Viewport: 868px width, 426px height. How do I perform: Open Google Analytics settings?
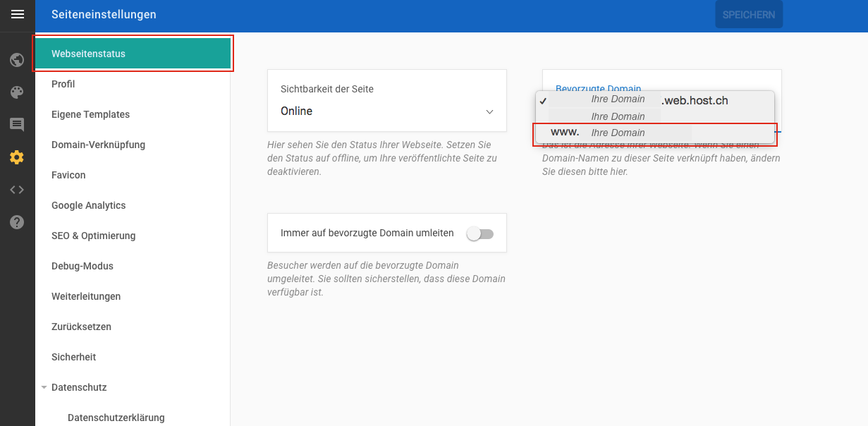(x=88, y=205)
